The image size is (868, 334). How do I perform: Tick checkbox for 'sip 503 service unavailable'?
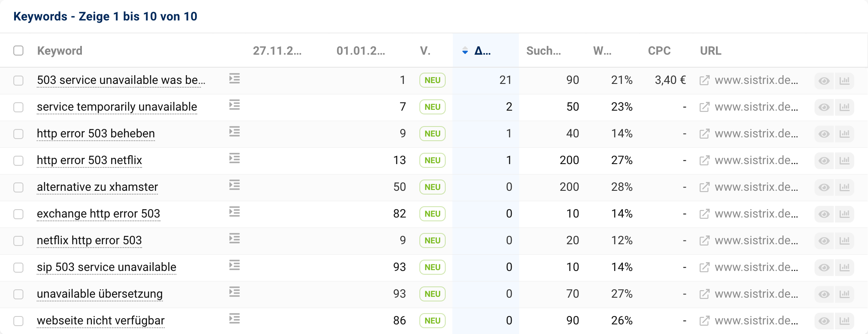coord(18,268)
